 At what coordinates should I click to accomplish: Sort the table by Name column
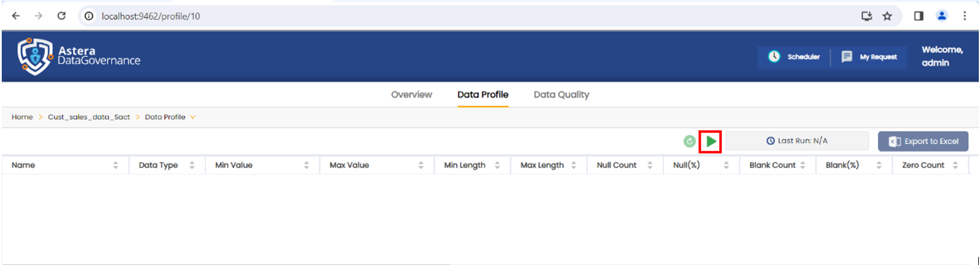(x=115, y=165)
